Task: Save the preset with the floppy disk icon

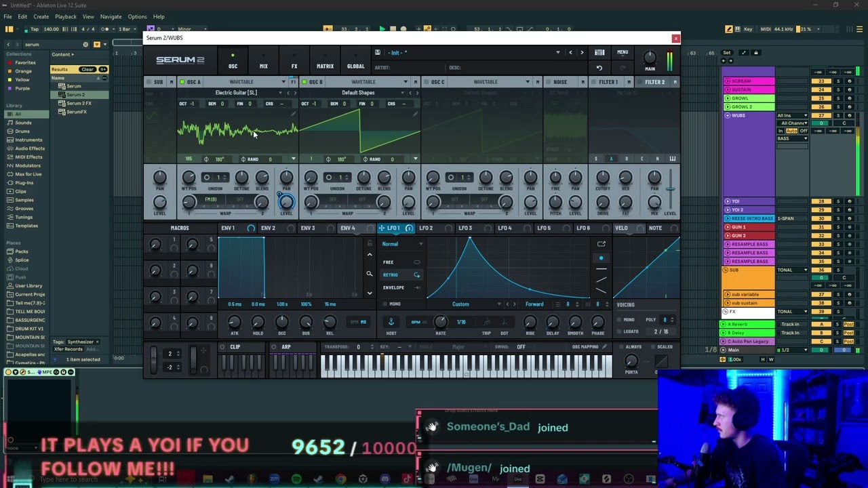Action: 378,52
